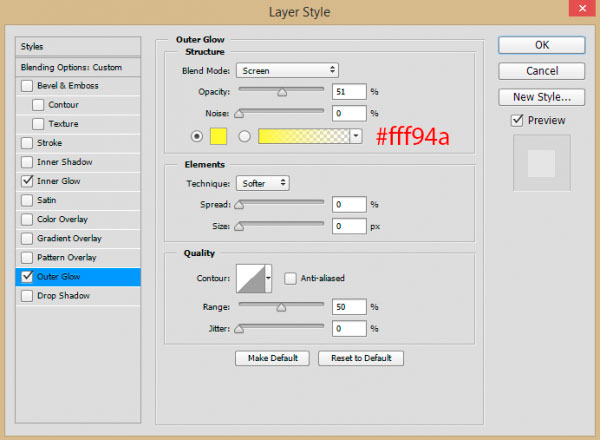Screen dimensions: 600x440
Task: Uncheck the Inner Glow checkbox
Action: point(27,181)
